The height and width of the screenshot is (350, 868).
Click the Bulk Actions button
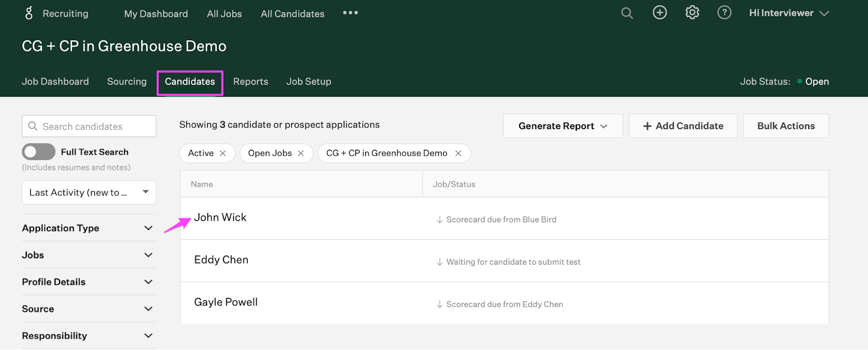coord(786,126)
